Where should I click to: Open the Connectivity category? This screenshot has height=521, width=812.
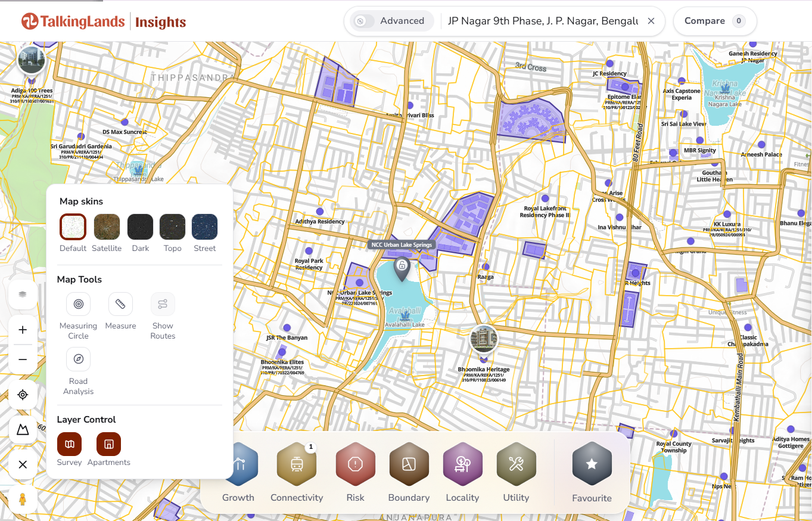(x=297, y=465)
